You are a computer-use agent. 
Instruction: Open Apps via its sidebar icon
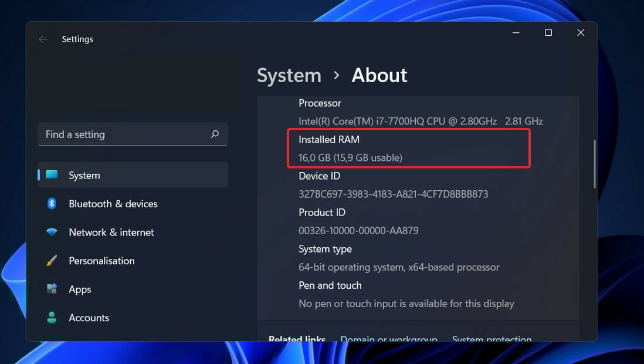(x=52, y=289)
